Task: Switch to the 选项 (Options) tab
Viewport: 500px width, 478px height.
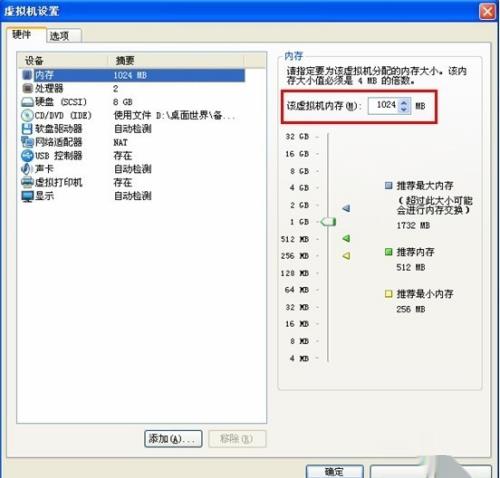Action: [63, 36]
